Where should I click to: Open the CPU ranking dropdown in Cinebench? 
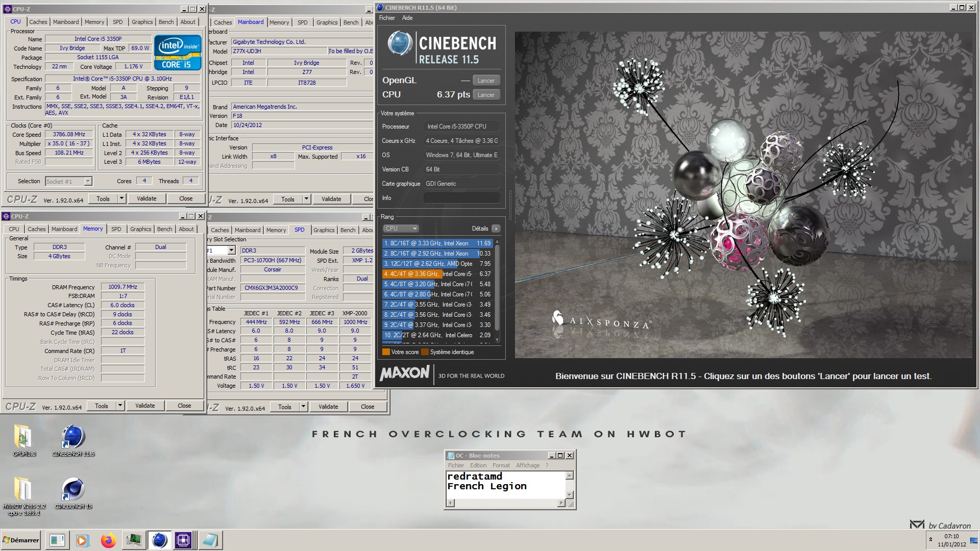[x=401, y=229]
